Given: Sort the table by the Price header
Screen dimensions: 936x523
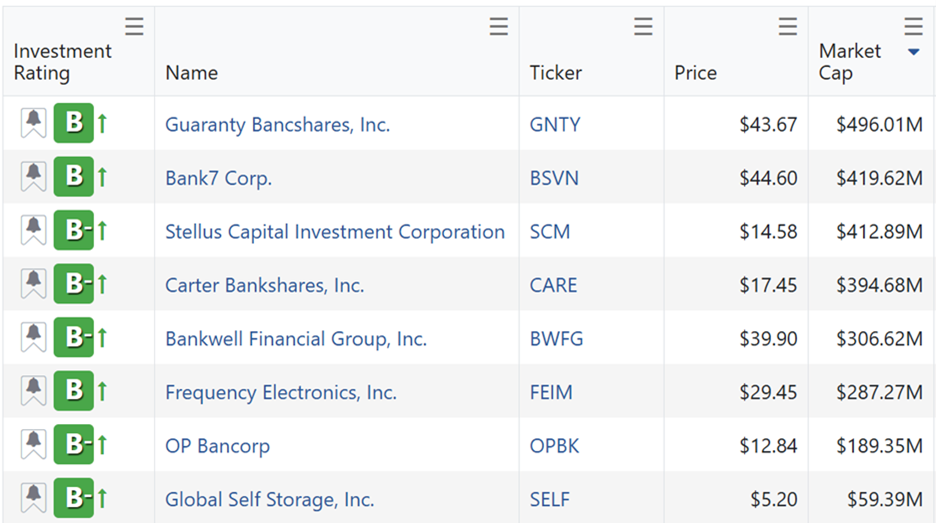Looking at the screenshot, I should [x=695, y=73].
